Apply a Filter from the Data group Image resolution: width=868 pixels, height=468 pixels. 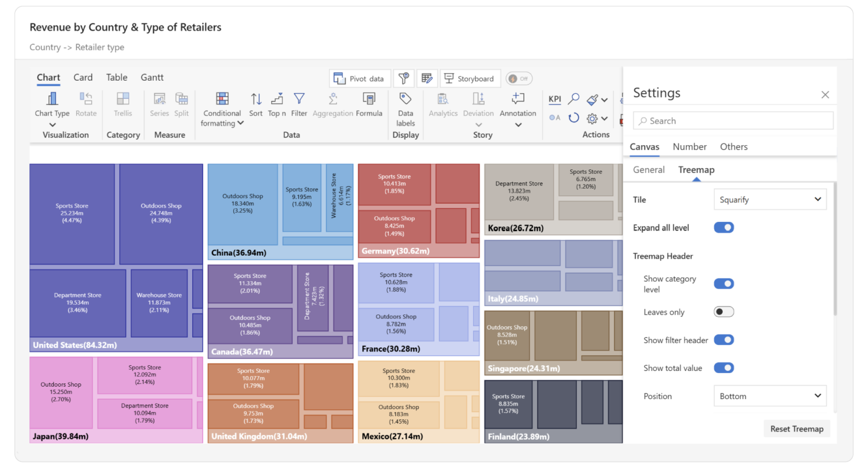[299, 104]
